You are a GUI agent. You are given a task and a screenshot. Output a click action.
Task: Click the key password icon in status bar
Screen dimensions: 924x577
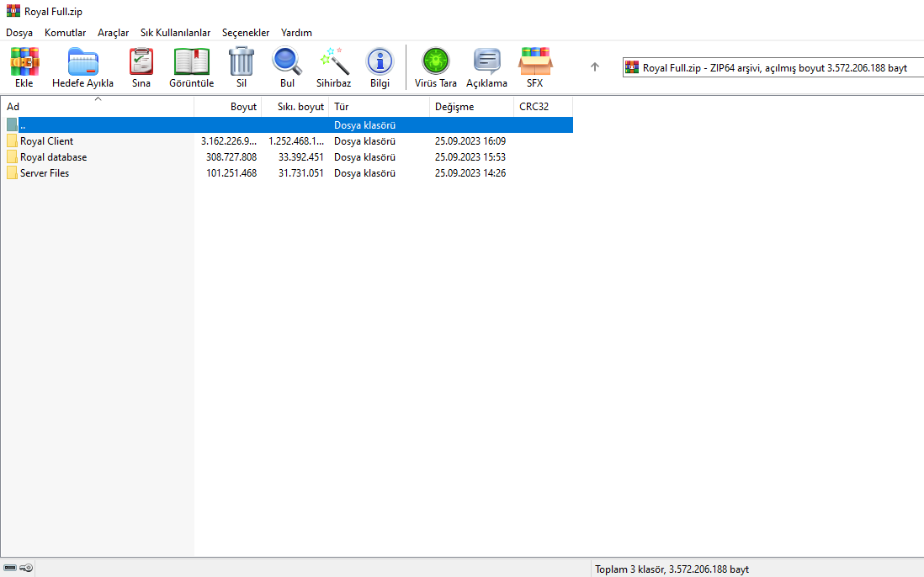pos(26,568)
